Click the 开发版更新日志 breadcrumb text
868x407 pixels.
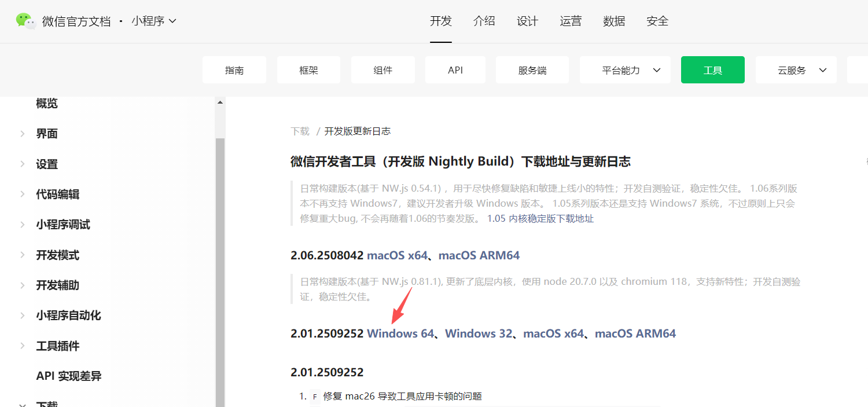pos(358,131)
